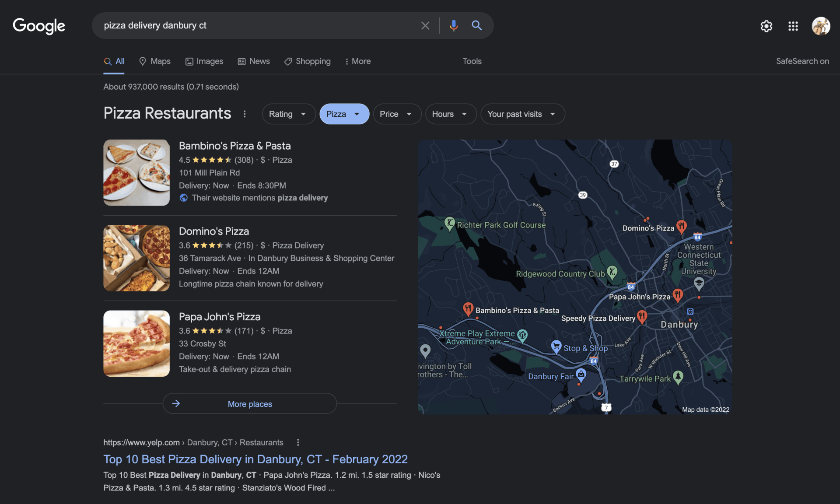Click Bambino's Pizza & Pasta photo thumbnail

(x=136, y=172)
